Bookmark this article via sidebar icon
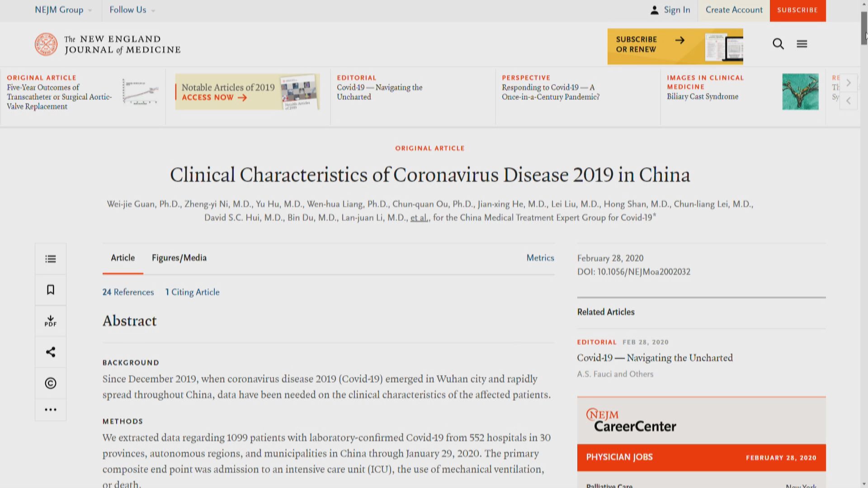The height and width of the screenshot is (488, 868). [51, 290]
